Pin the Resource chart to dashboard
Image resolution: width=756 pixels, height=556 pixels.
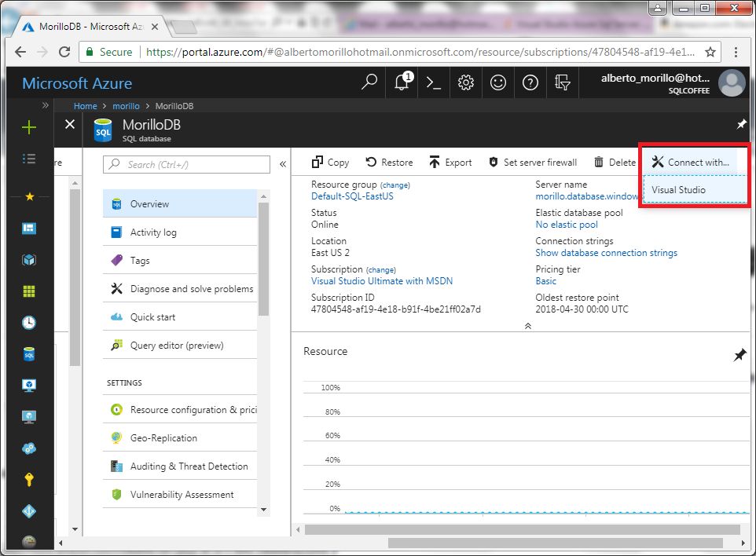click(x=740, y=355)
